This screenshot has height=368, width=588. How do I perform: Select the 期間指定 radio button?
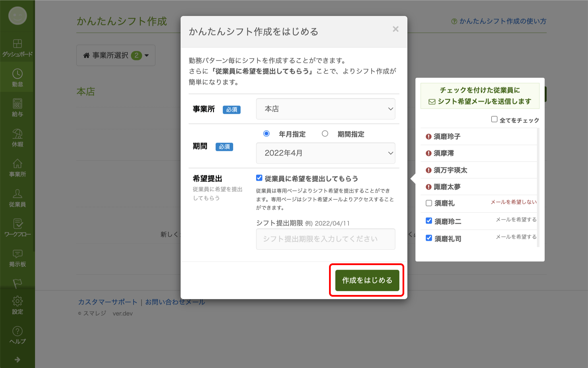pyautogui.click(x=325, y=134)
